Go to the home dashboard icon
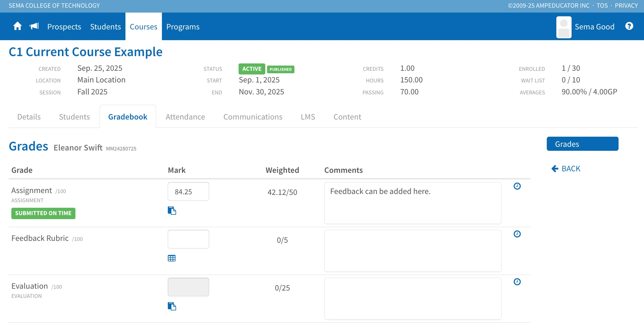Image resolution: width=644 pixels, height=323 pixels. (17, 26)
